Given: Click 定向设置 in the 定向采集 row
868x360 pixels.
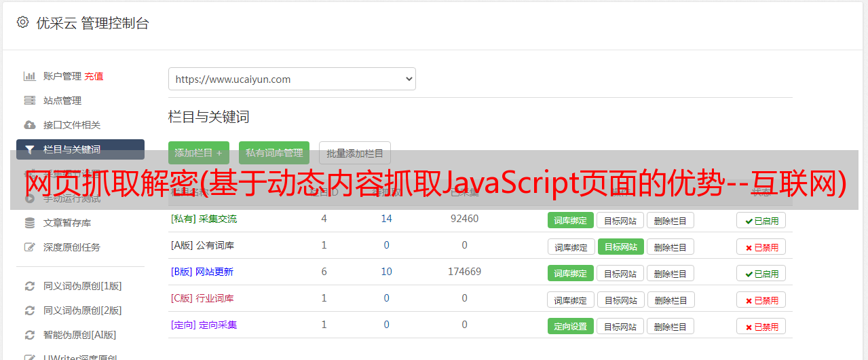Looking at the screenshot, I should pyautogui.click(x=571, y=326).
